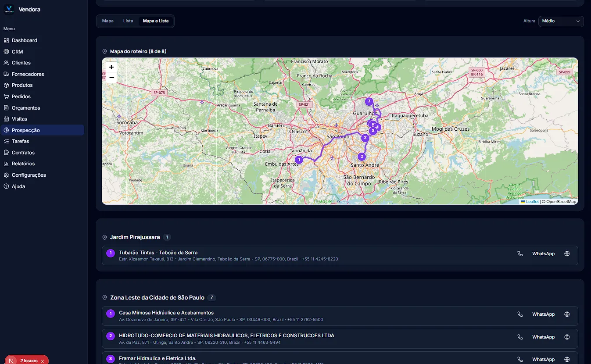Screen dimensions: 591x364
Task: Open the Altura dropdown showing Médio
Action: click(x=561, y=21)
